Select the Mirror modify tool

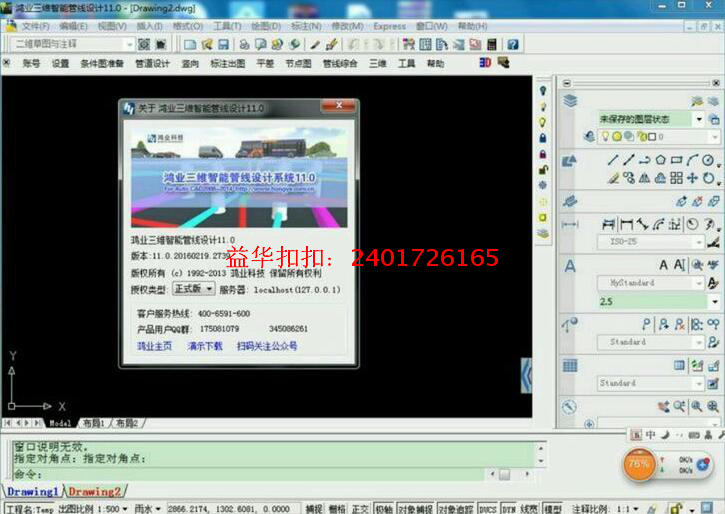(x=645, y=178)
